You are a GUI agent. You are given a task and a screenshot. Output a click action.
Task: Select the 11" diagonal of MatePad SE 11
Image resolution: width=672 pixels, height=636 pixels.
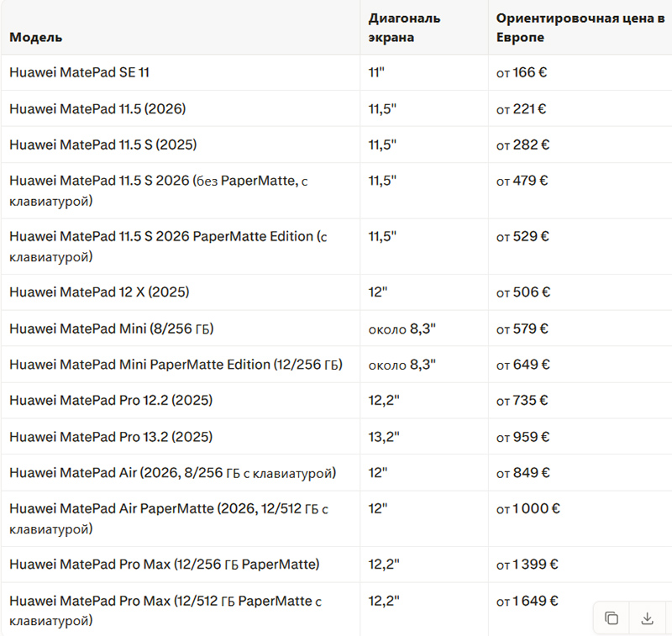pyautogui.click(x=376, y=72)
